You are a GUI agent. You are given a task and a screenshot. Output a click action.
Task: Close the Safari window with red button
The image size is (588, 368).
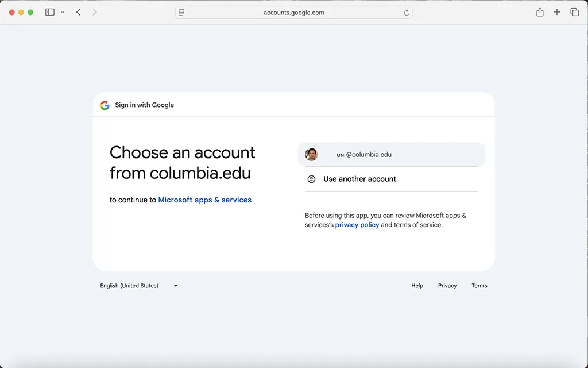(x=12, y=13)
